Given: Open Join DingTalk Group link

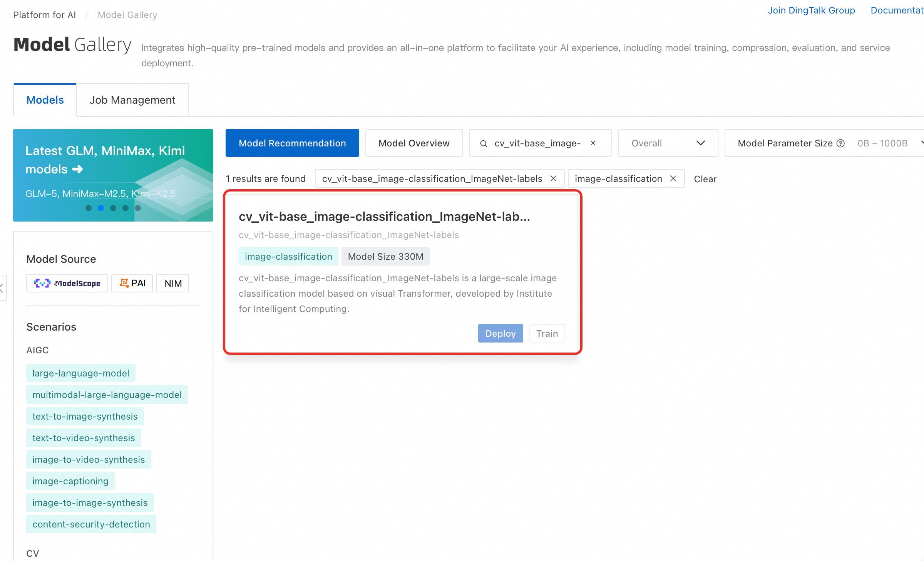Looking at the screenshot, I should 811,10.
